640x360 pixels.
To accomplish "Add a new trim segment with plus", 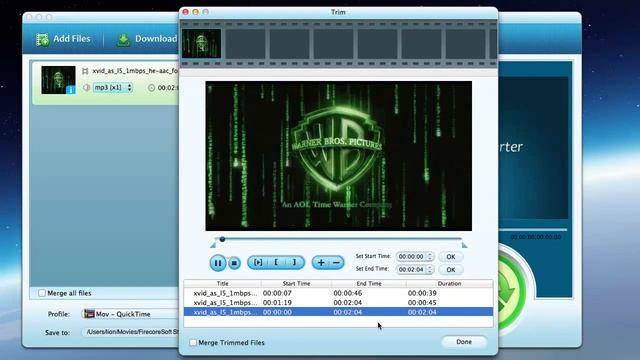I will [321, 263].
